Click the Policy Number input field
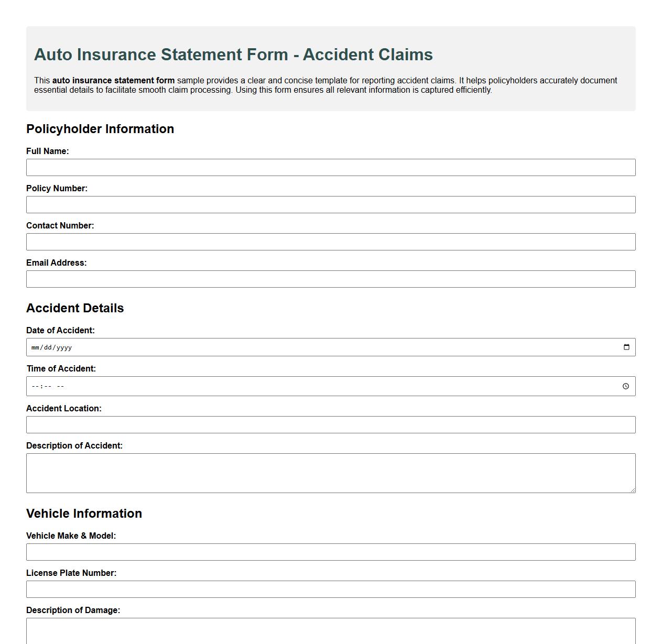 coord(330,204)
